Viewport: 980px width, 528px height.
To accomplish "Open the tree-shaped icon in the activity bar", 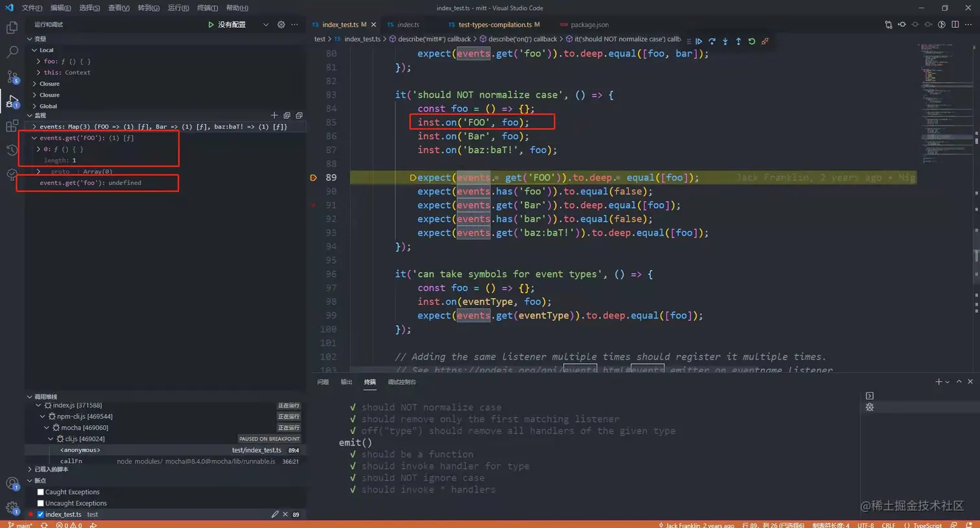I will click(12, 174).
